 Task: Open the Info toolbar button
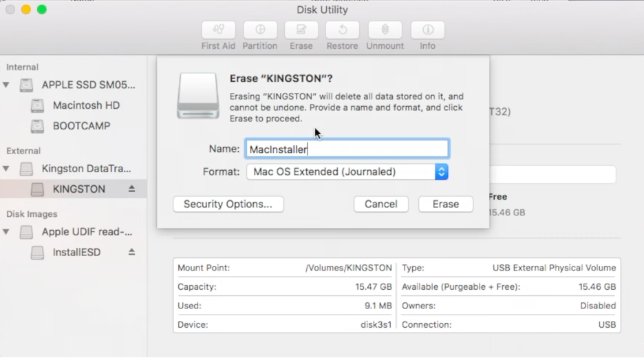pos(427,30)
